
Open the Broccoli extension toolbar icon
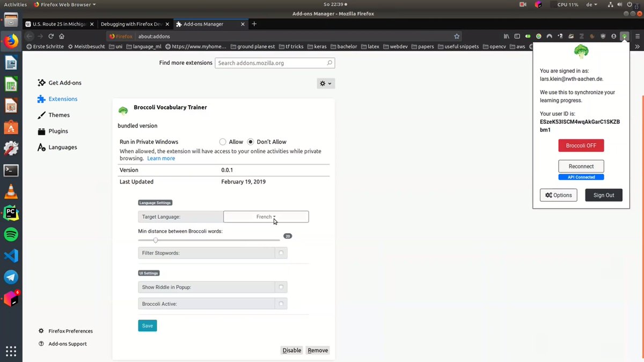624,36
